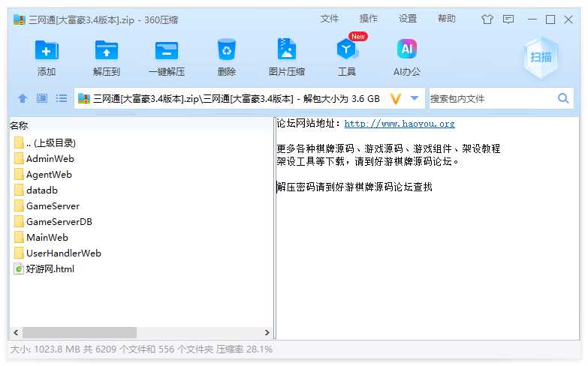Click the 好游网.html file icon
Screen dimensions: 588x366
point(19,268)
